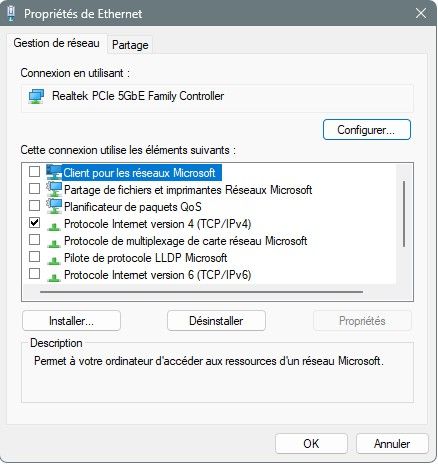
Task: Uncheck Protocole Internet version 4 checkbox
Action: (x=34, y=223)
